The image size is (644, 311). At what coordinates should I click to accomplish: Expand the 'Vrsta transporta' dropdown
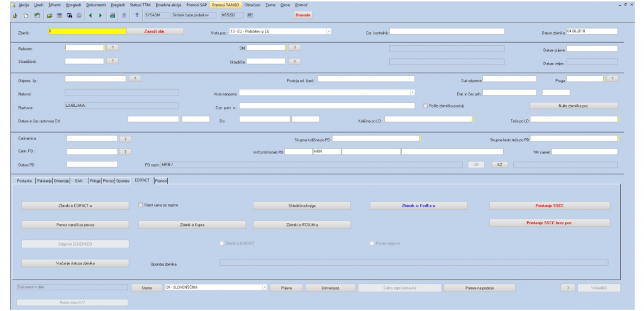(x=413, y=92)
